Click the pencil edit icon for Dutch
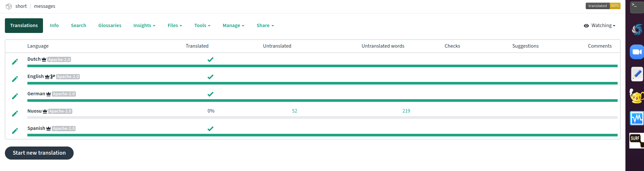644x171 pixels. [x=15, y=62]
